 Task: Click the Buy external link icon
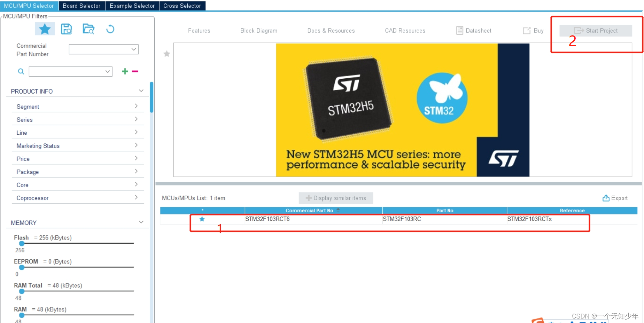(527, 31)
